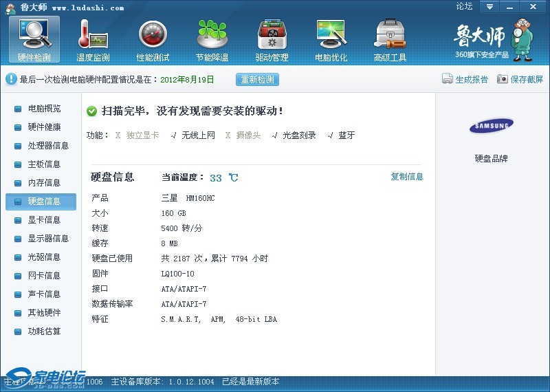Click the product value 三星 HM160HC
This screenshot has height=392, width=550.
pos(188,198)
